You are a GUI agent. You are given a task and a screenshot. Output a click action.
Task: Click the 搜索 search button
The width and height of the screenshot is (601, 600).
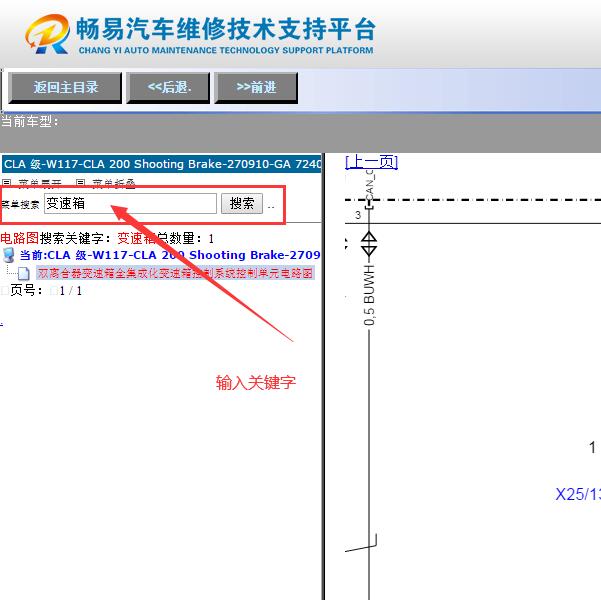[x=242, y=203]
